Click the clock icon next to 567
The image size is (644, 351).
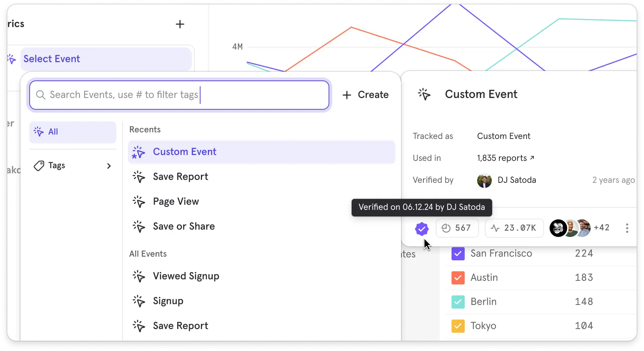pyautogui.click(x=446, y=228)
